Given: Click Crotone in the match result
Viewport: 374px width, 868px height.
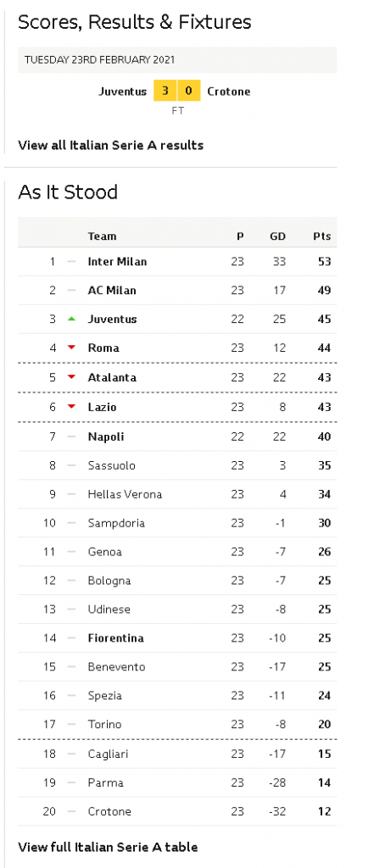Looking at the screenshot, I should coord(229,92).
